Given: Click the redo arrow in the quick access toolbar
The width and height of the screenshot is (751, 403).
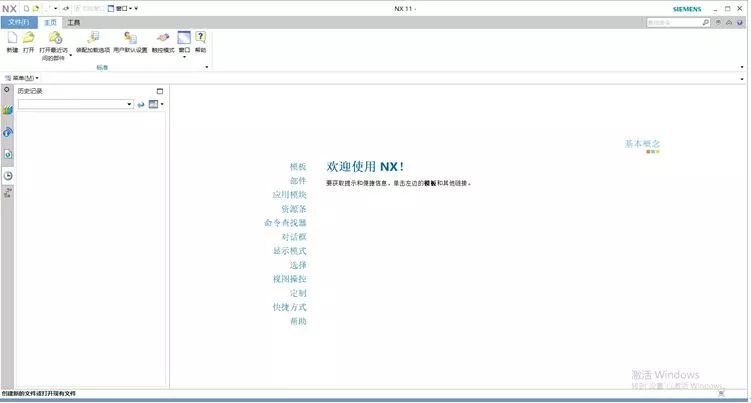Looking at the screenshot, I should 66,9.
